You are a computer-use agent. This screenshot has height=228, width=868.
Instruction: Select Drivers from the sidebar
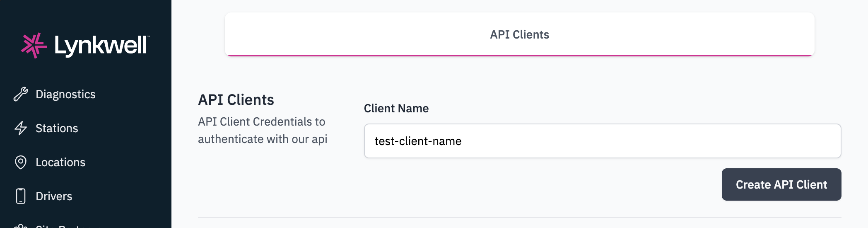coord(54,196)
